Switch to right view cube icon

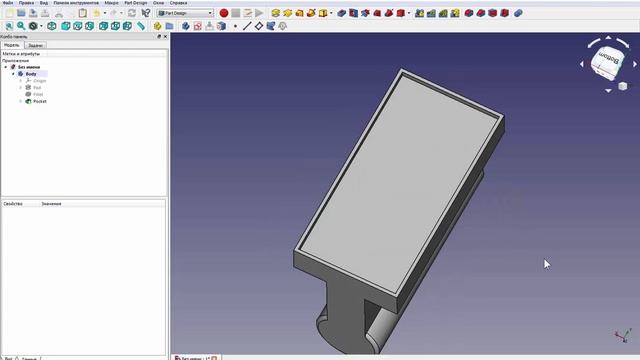(89, 26)
